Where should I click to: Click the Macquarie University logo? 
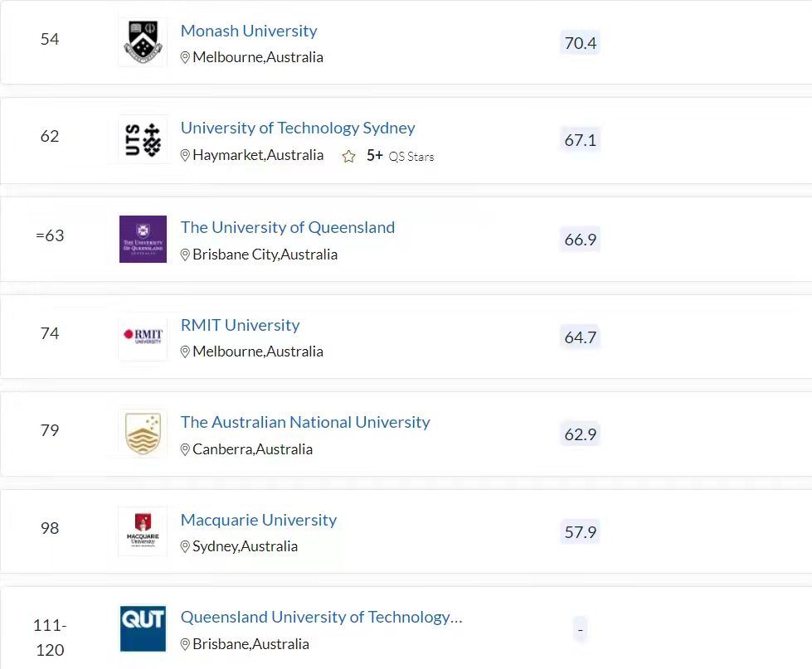[x=143, y=531]
